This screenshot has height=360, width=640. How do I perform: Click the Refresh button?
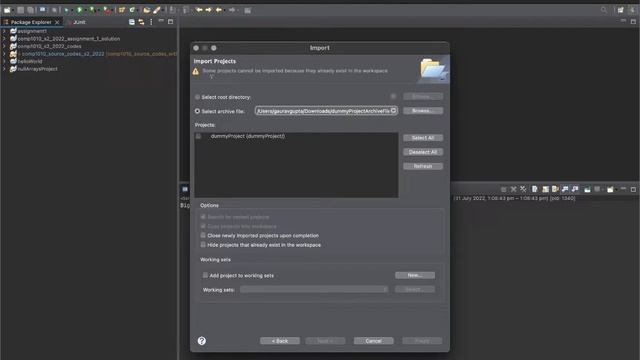click(x=423, y=166)
